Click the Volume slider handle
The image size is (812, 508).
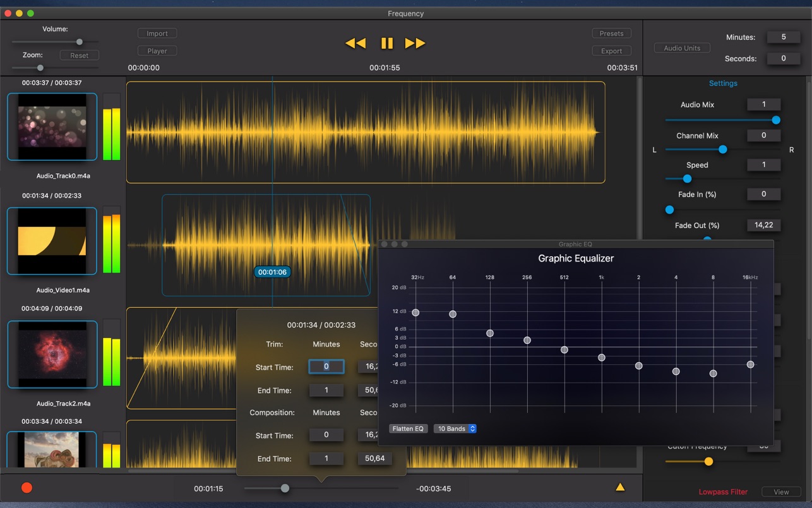[80, 42]
